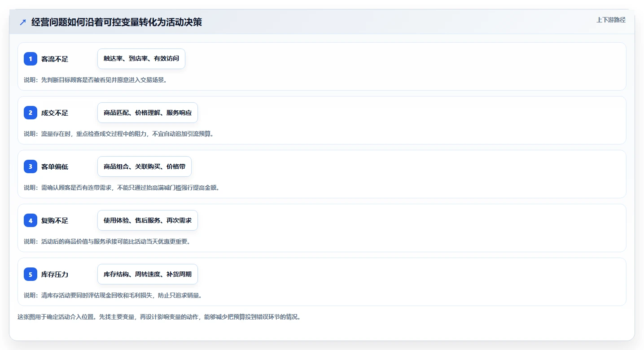Click the note starting 需确认顾客是否有连带需求

coord(122,188)
